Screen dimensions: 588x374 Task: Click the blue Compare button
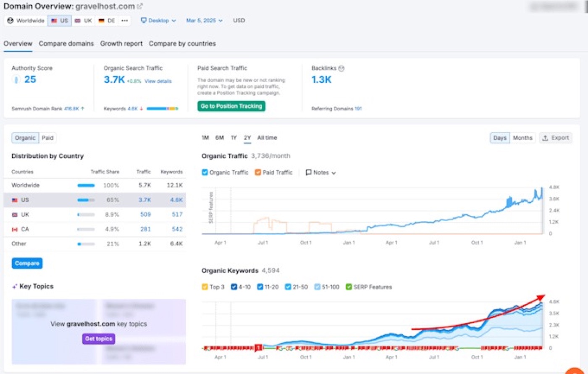[27, 264]
